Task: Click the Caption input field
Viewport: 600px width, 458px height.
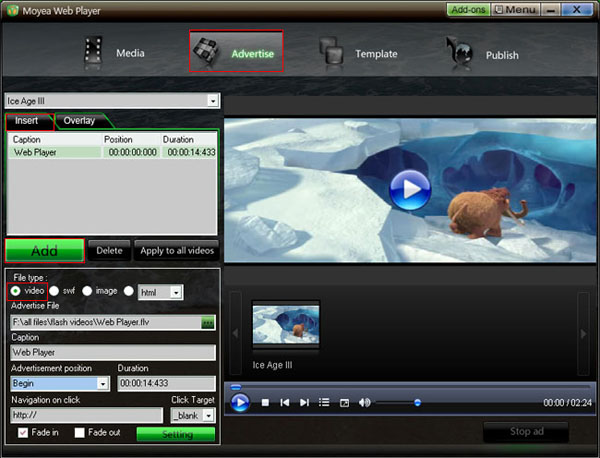Action: (113, 352)
